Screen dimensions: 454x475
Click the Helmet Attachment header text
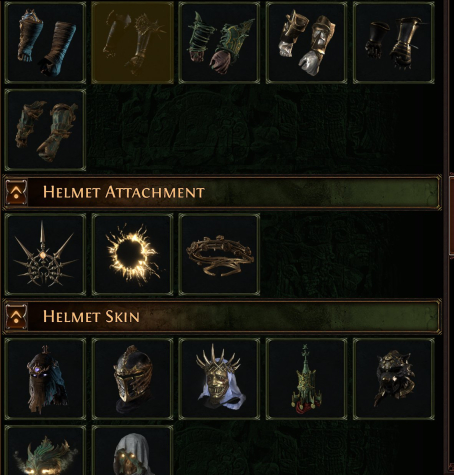124,192
